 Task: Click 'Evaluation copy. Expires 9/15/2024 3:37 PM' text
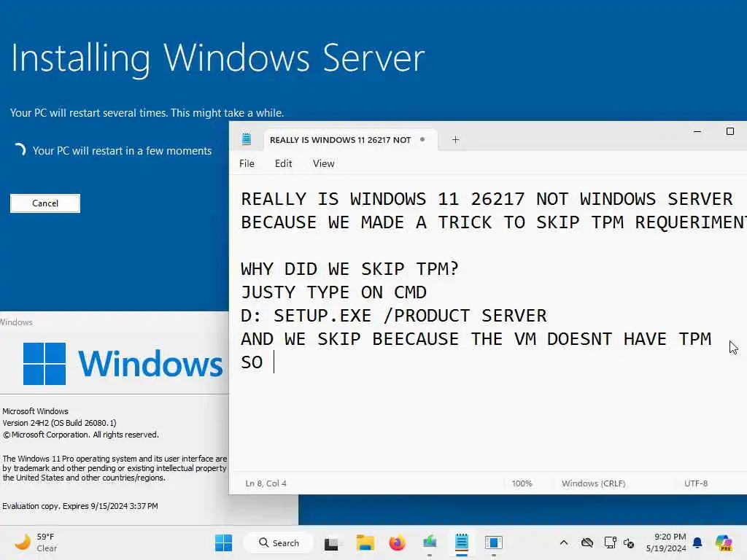[x=80, y=506]
